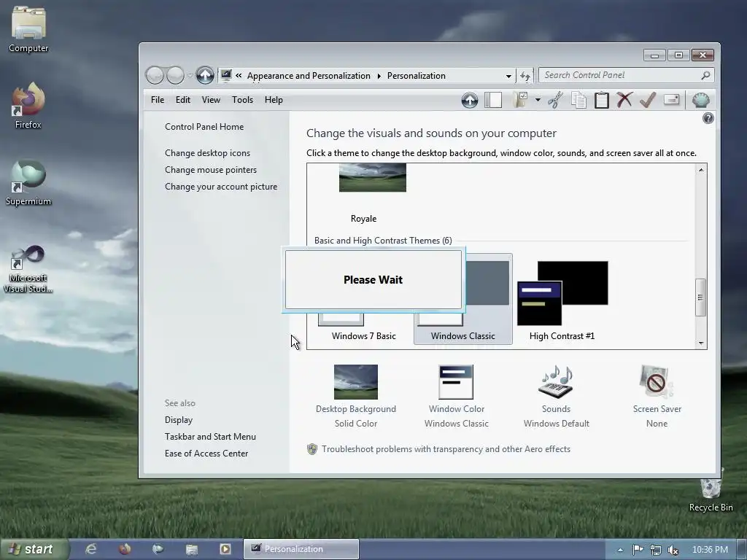This screenshot has width=747, height=560.
Task: Open the File menu
Action: click(x=158, y=99)
